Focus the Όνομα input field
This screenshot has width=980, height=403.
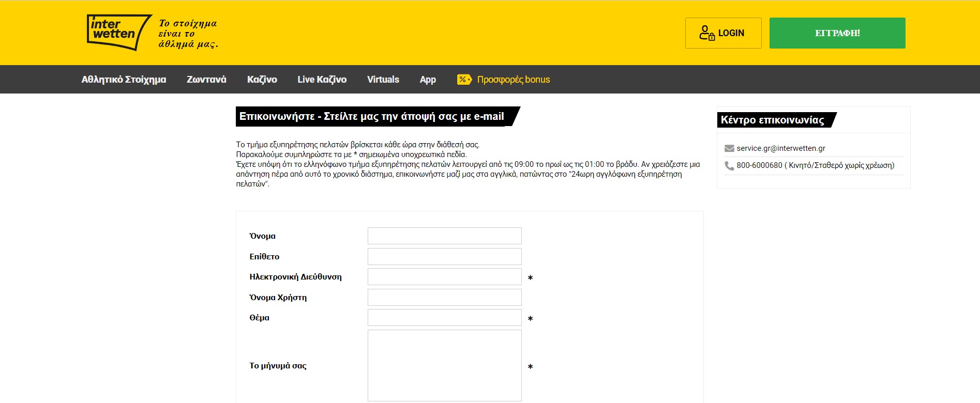[x=444, y=236]
